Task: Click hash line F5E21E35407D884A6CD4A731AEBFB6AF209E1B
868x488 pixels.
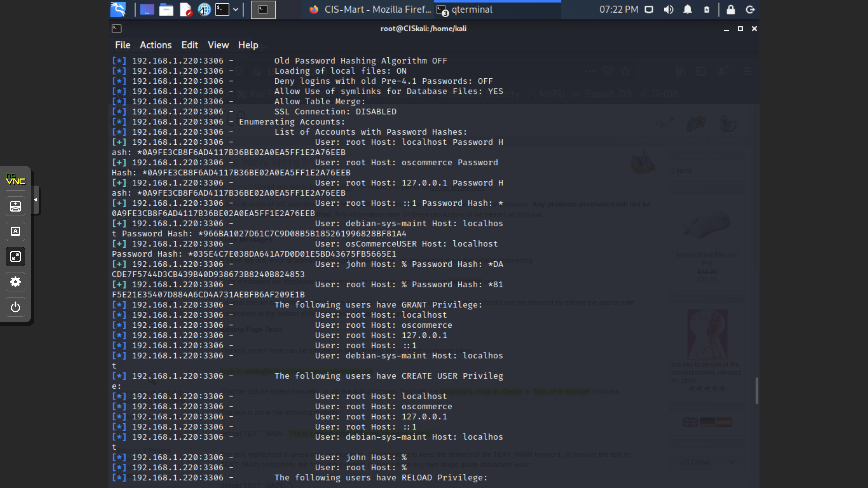Action: (208, 295)
